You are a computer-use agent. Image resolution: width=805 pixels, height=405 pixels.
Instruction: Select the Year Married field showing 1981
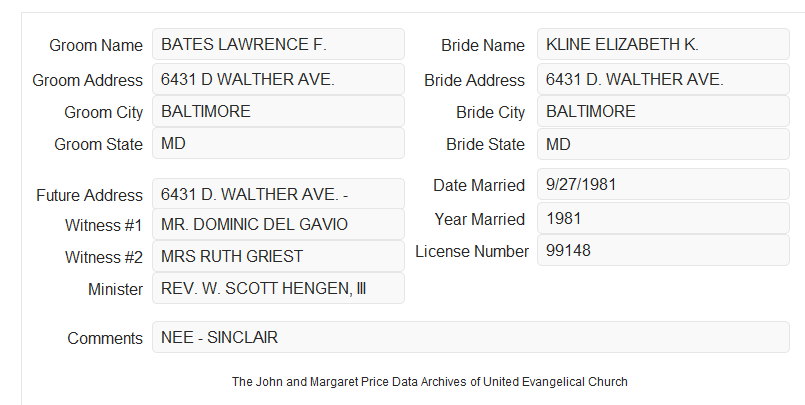pyautogui.click(x=663, y=218)
